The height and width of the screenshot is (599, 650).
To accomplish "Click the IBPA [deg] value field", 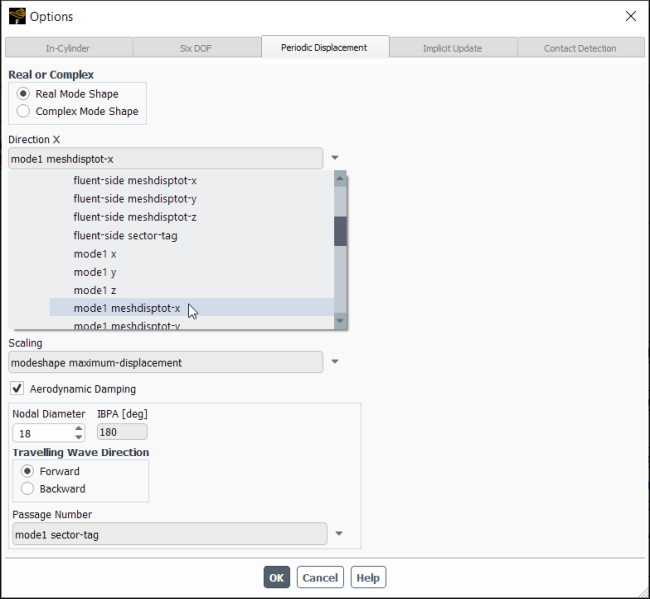I will click(x=122, y=432).
